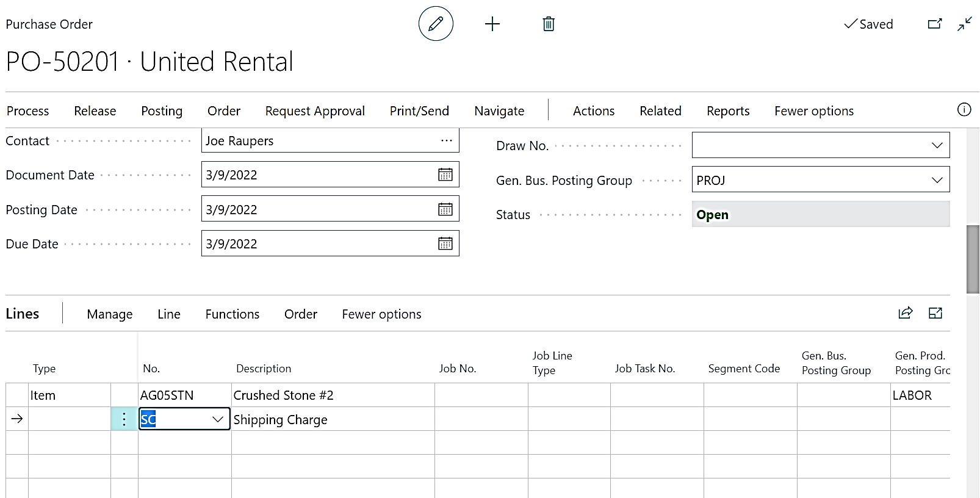
Task: Open the Print/Send menu
Action: 419,110
